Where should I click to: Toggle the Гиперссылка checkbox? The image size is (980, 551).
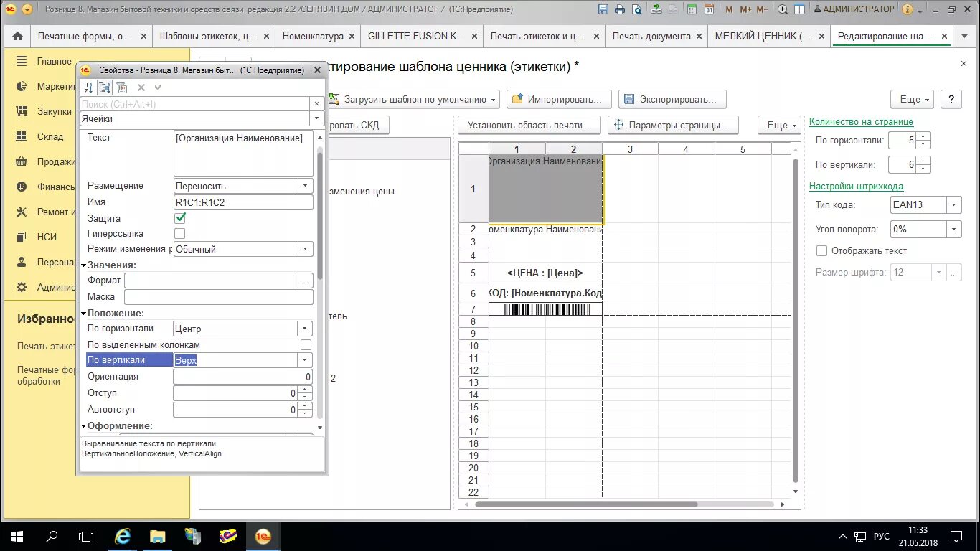pyautogui.click(x=180, y=234)
